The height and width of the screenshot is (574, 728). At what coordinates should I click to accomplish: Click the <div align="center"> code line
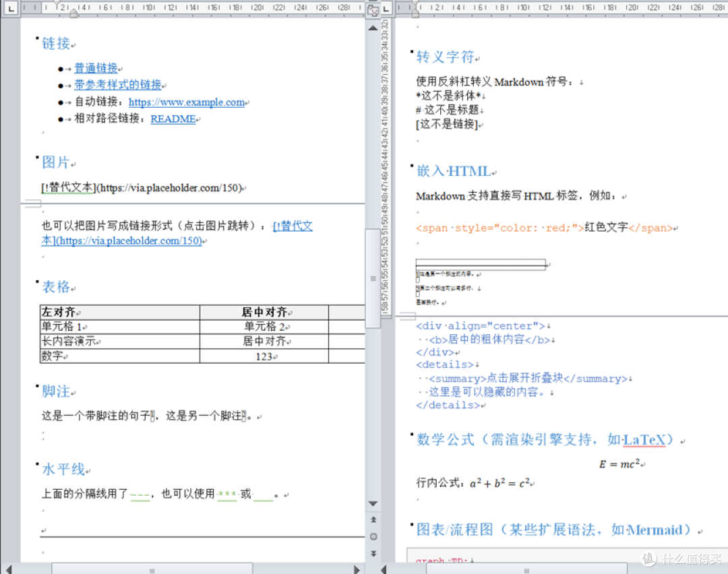pyautogui.click(x=481, y=326)
